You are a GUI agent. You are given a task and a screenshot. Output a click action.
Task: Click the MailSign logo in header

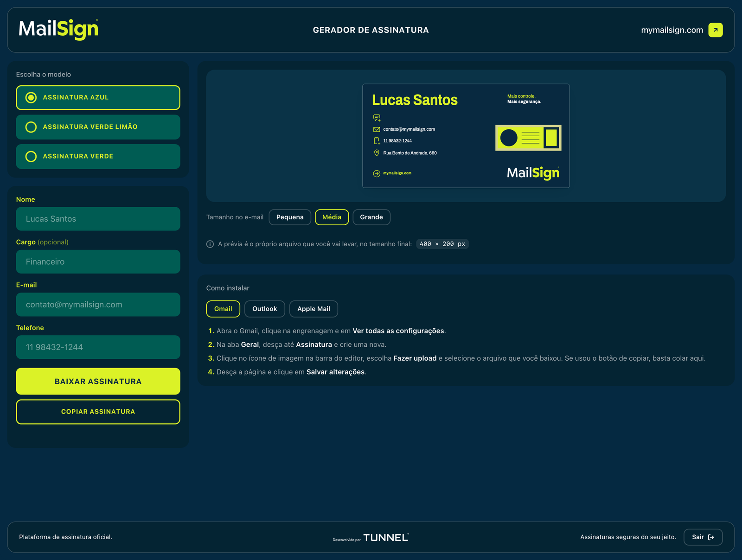(58, 30)
